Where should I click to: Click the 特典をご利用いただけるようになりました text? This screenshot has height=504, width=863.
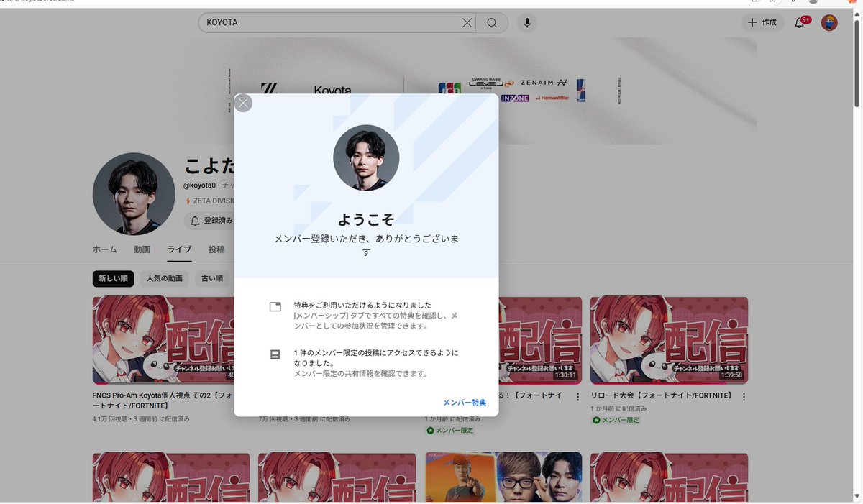tap(362, 305)
